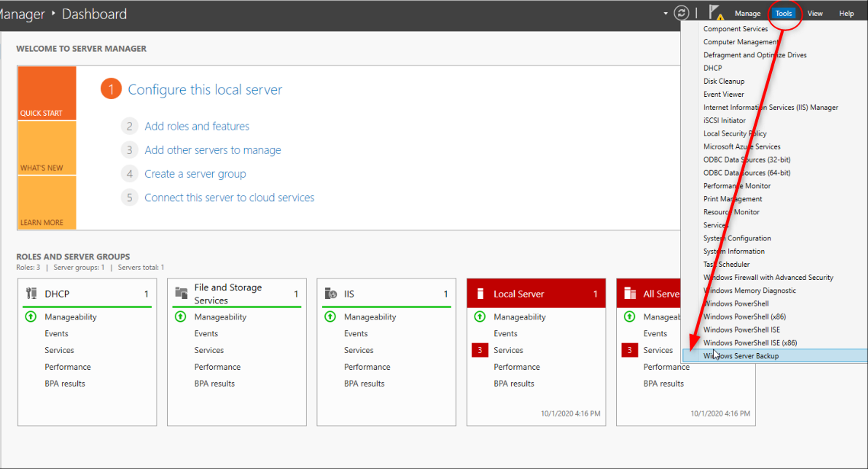Click Create a server group link
This screenshot has width=868, height=469.
click(195, 174)
